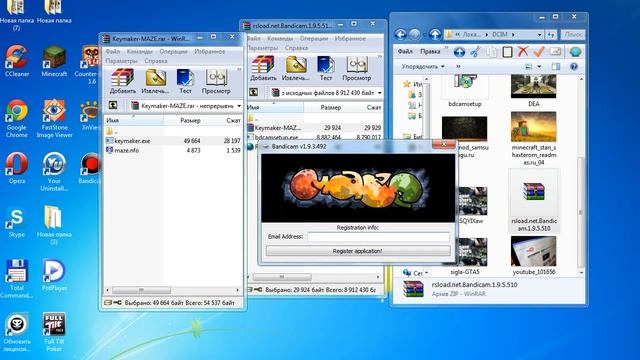Screen dimensions: 640x360
Task: Click Explorer search box
Action: [x=573, y=35]
